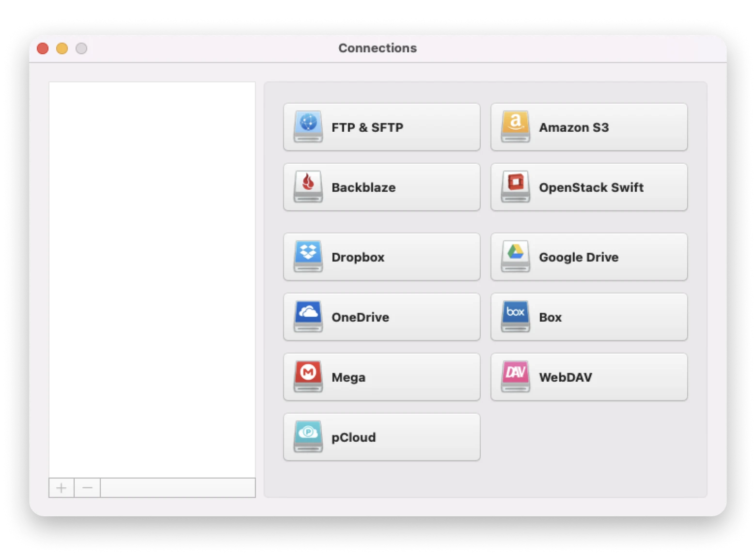Choose the Mega label text
Screen dimensions: 756x557
tap(348, 377)
